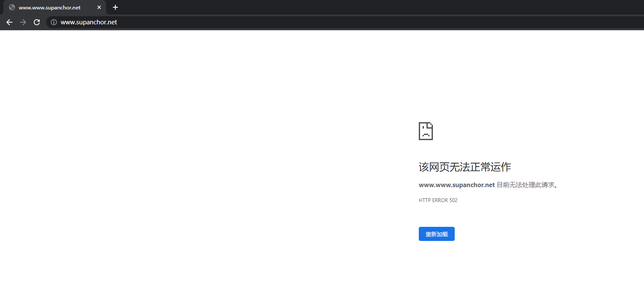644x308 pixels.
Task: Close the www.www.supanchor.net tab
Action: [99, 7]
